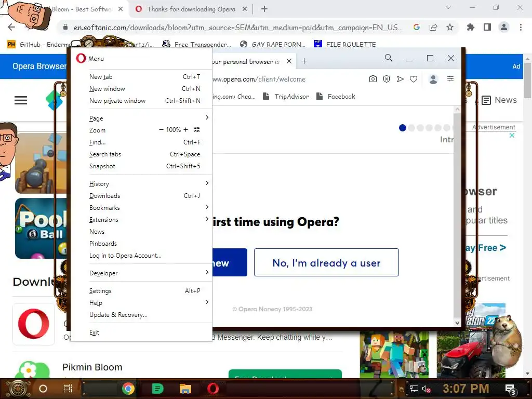Image resolution: width=532 pixels, height=399 pixels.
Task: Click News link on Softonic page
Action: click(x=499, y=100)
